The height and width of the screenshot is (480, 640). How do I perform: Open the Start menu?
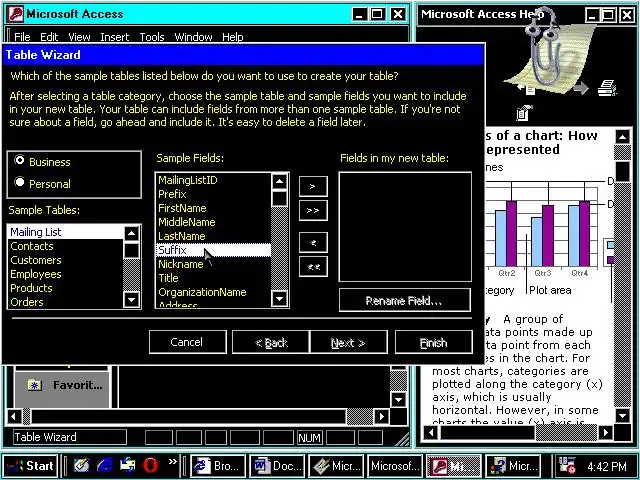(31, 465)
